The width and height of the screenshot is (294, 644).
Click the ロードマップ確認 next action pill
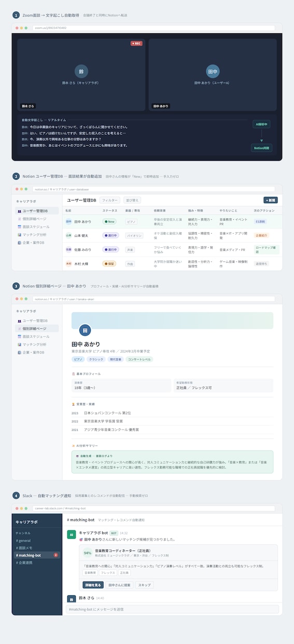pos(267,249)
